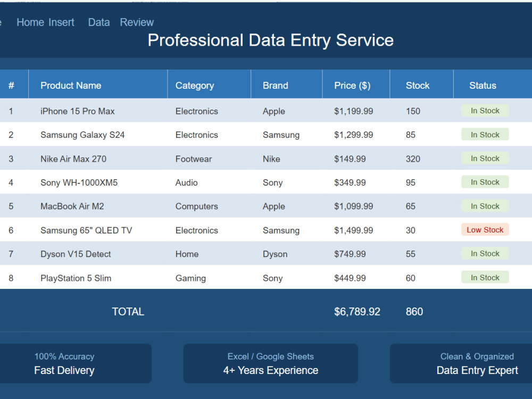The height and width of the screenshot is (399, 532).
Task: Click In Stock badge for PlayStation 5 Slim
Action: coord(485,278)
